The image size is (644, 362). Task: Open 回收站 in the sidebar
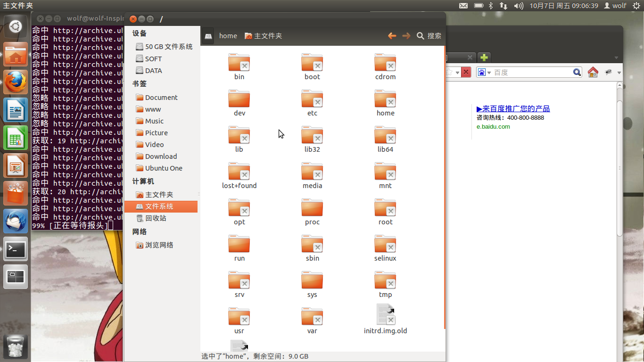(x=151, y=218)
